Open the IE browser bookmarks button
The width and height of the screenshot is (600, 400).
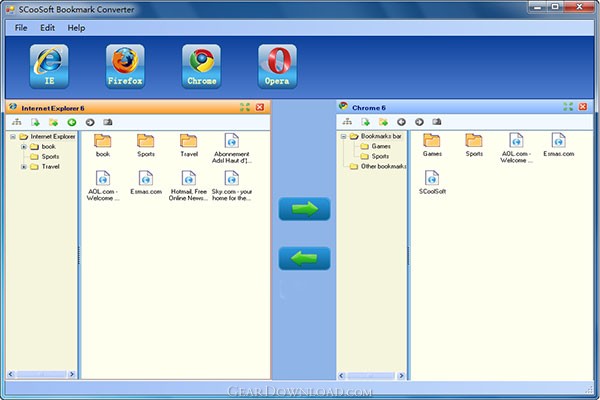49,66
